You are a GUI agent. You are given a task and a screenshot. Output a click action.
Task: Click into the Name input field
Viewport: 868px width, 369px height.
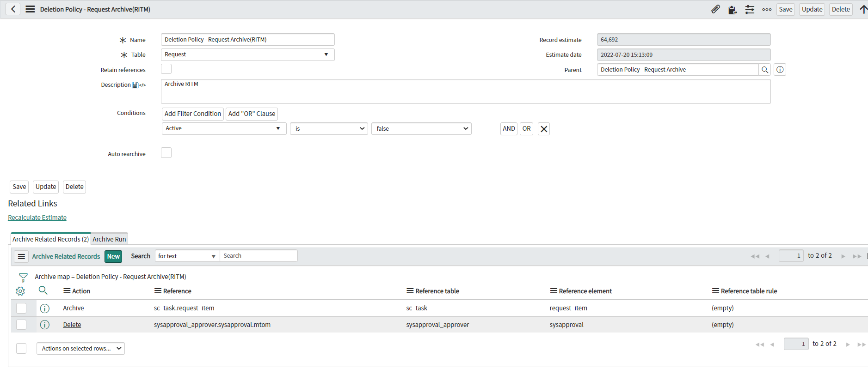(247, 40)
